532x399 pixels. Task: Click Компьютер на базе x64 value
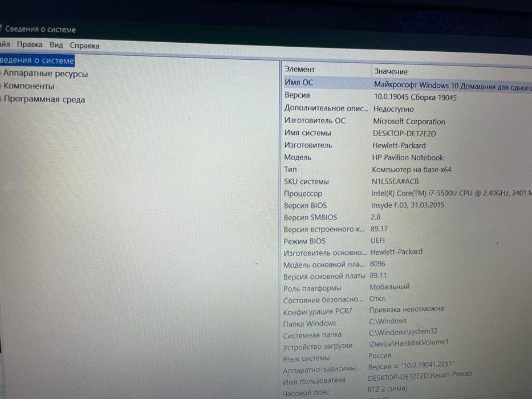(x=412, y=169)
